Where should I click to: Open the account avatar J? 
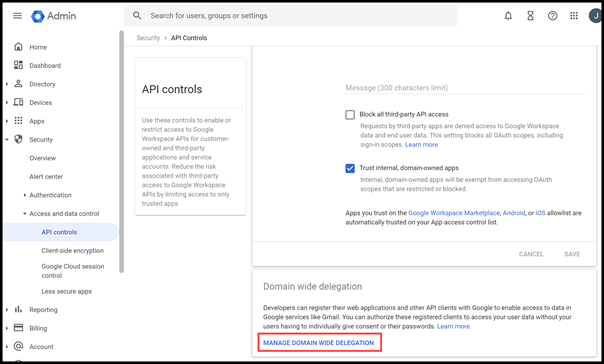coord(596,16)
